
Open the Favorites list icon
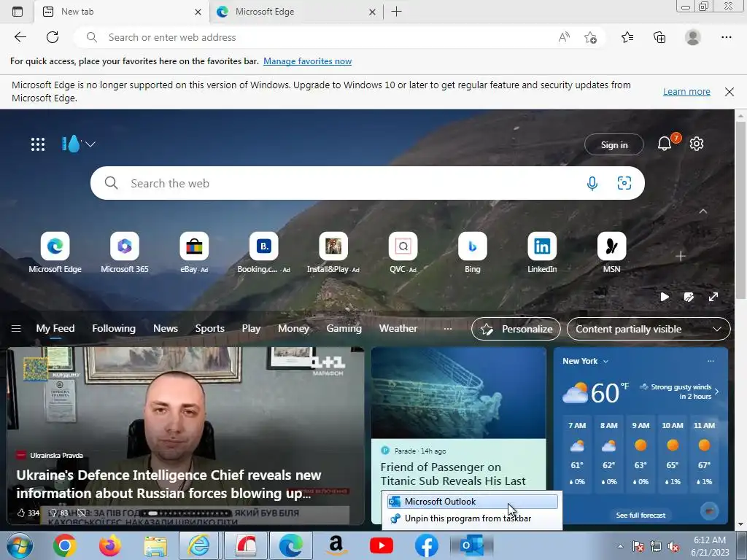pos(627,37)
